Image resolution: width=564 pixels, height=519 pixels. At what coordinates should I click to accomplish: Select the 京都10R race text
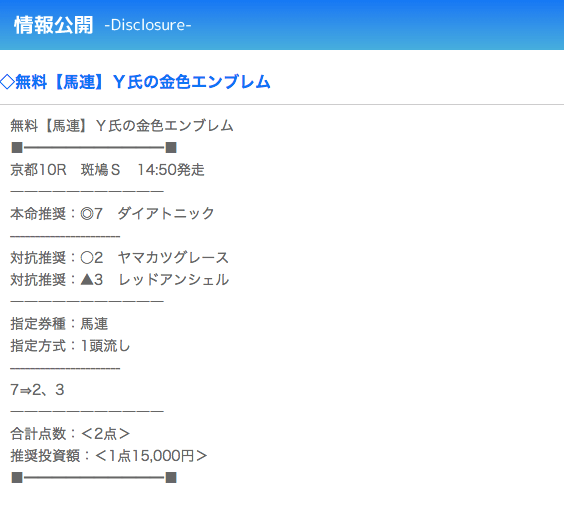(38, 170)
